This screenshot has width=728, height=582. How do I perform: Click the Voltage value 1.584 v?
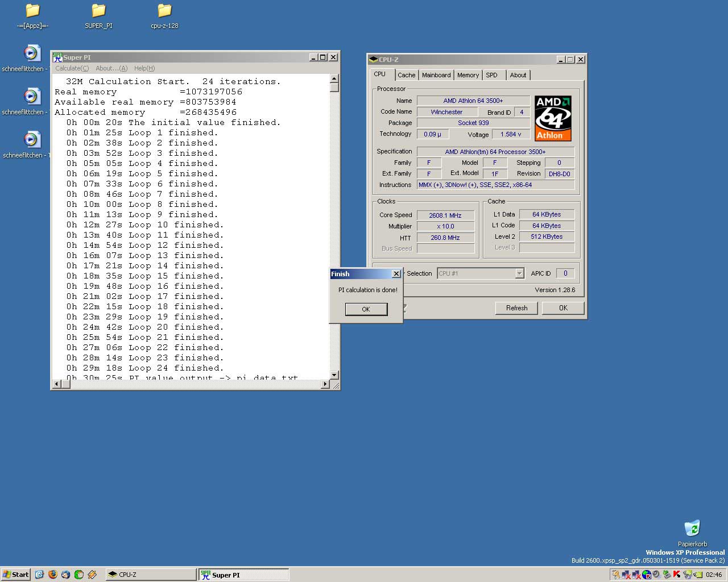point(511,134)
